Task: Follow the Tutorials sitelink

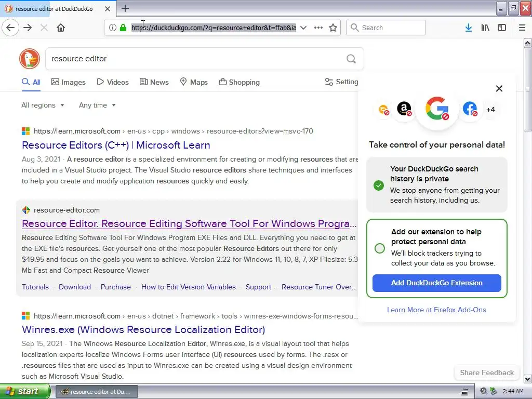Action: coord(35,287)
